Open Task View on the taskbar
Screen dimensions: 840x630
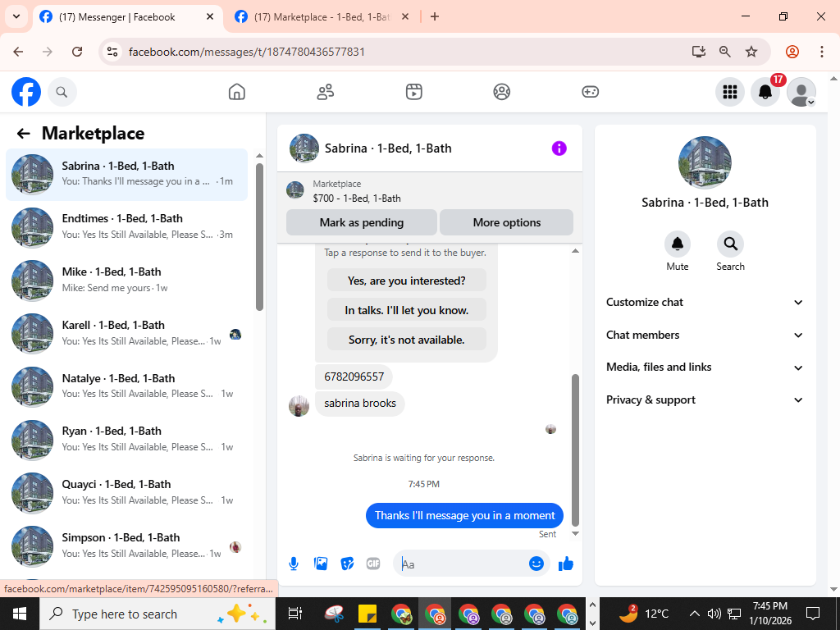[x=295, y=614]
